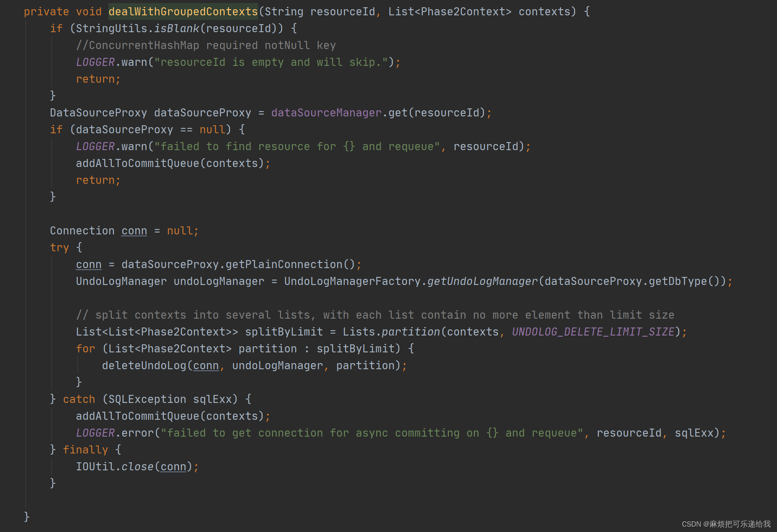Click IOUtil.close(conn) call
This screenshot has width=777, height=532.
[x=134, y=467]
